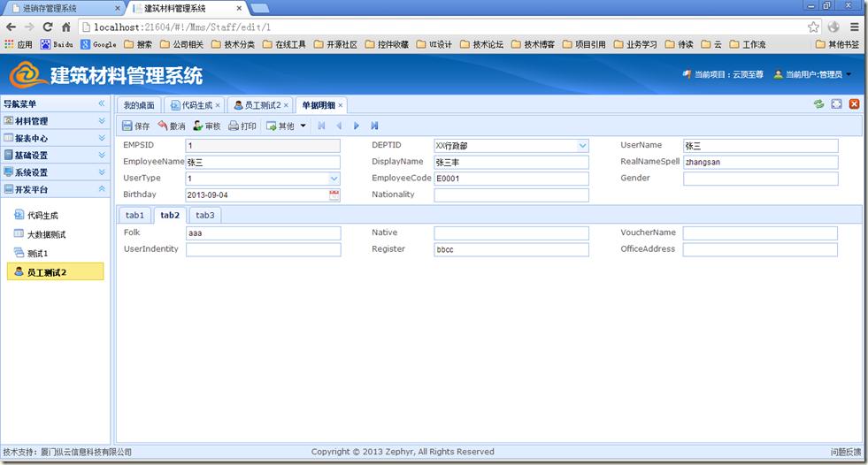Open the Birthday calendar picker icon

(x=334, y=195)
